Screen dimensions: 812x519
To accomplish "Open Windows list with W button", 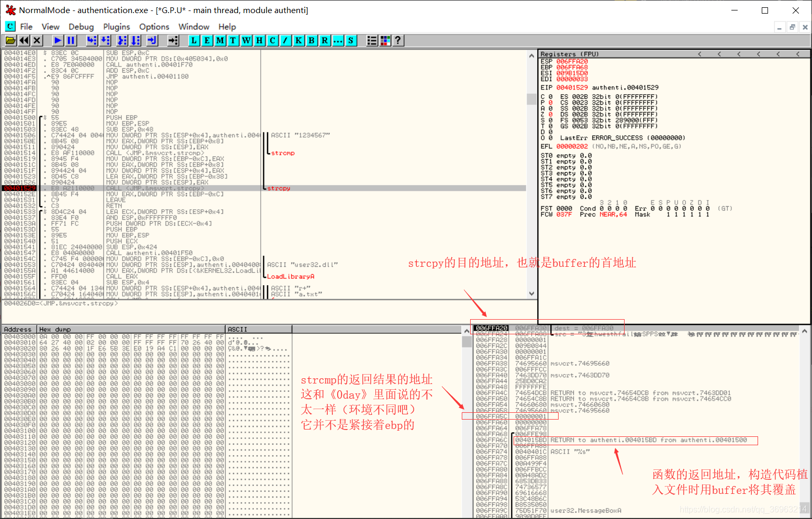I will point(247,40).
